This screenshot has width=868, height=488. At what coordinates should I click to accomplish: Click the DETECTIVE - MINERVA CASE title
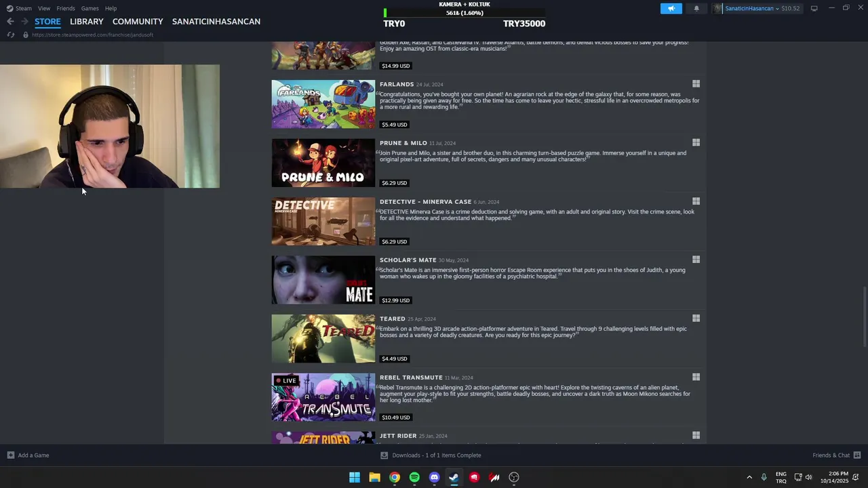point(425,201)
